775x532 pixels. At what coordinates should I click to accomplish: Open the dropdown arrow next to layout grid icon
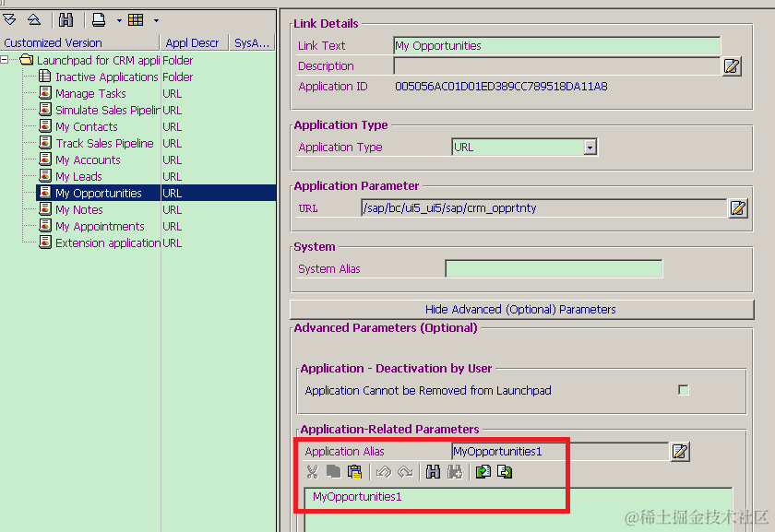pos(156,20)
